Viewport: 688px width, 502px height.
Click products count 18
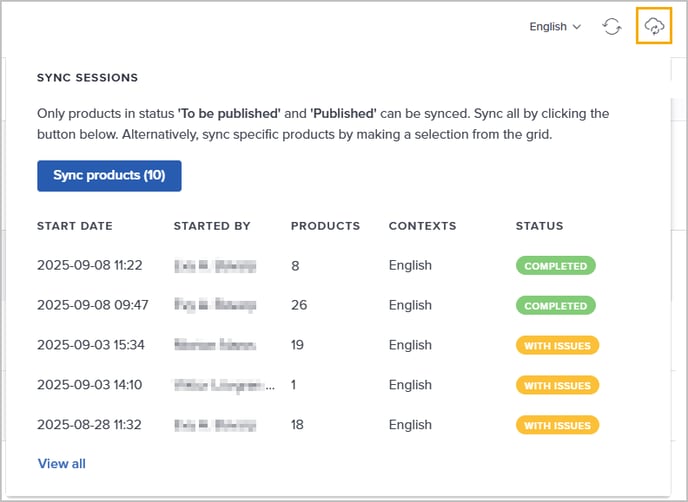pos(297,425)
